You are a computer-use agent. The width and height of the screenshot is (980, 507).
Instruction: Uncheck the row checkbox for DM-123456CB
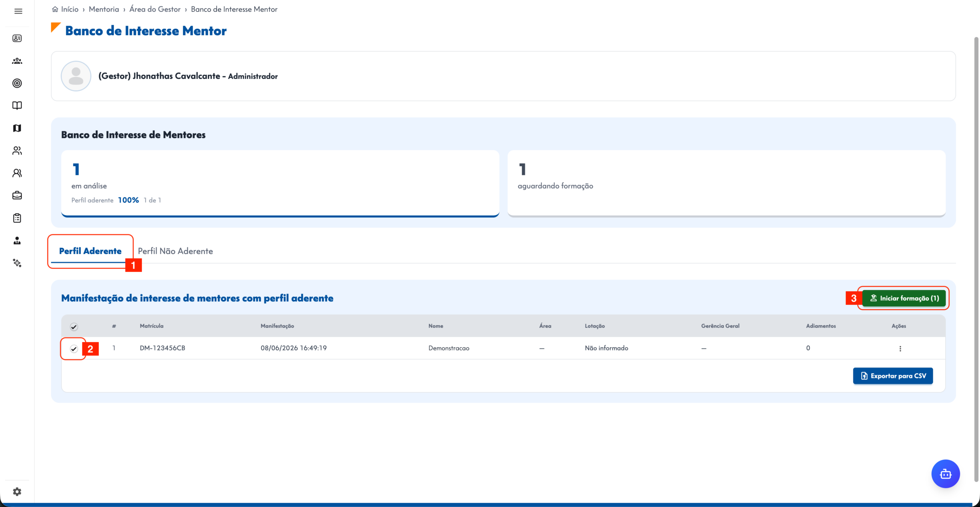tap(74, 348)
